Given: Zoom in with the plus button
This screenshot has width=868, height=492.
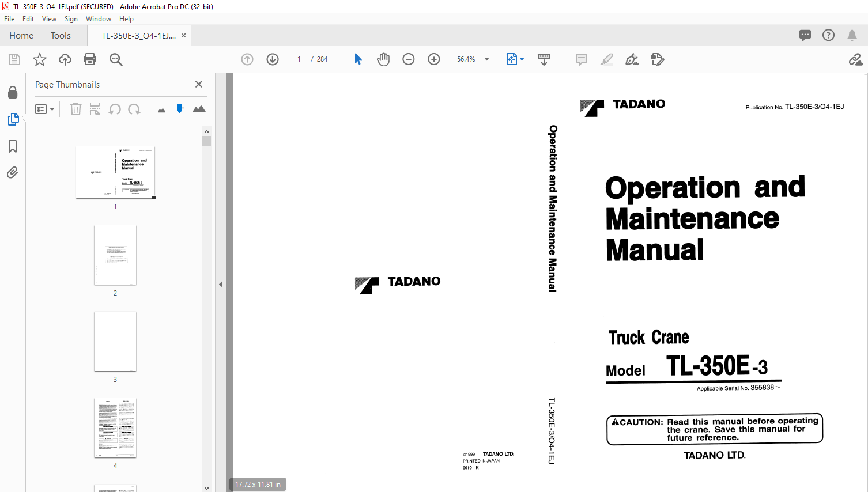Looking at the screenshot, I should coord(434,59).
